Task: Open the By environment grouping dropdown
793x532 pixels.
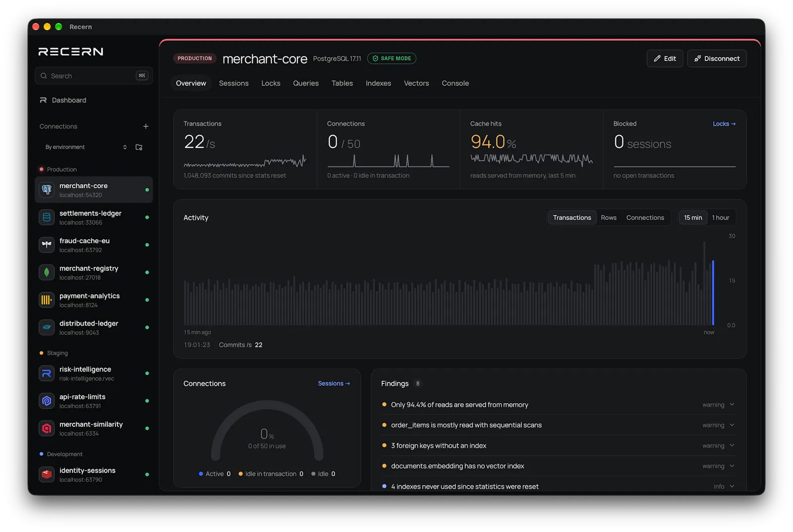Action: click(x=86, y=147)
